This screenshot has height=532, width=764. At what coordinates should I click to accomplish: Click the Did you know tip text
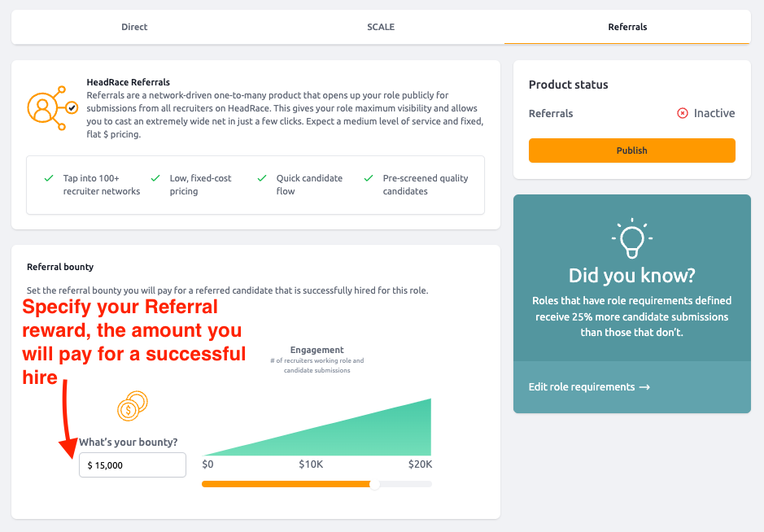point(632,316)
